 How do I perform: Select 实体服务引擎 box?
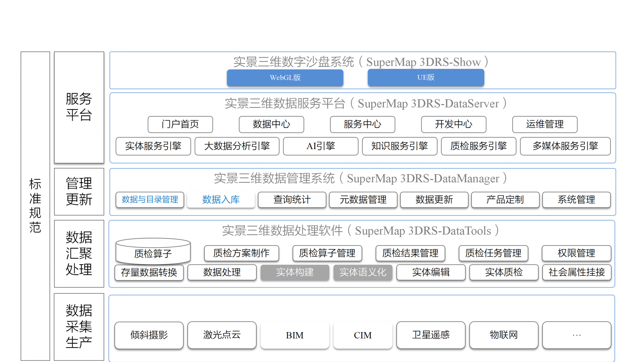click(153, 146)
